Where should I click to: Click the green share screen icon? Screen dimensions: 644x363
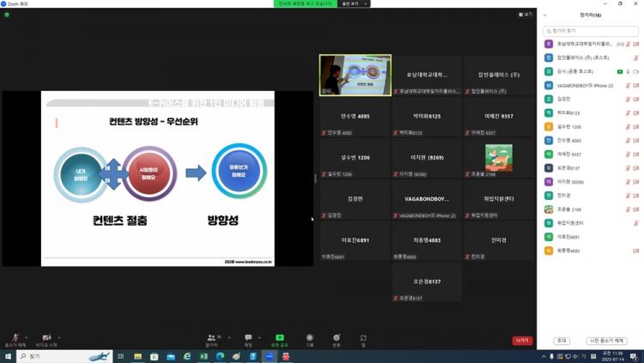280,338
